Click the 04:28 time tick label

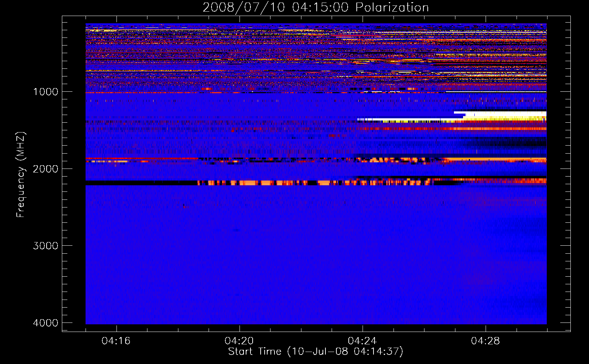(x=486, y=341)
